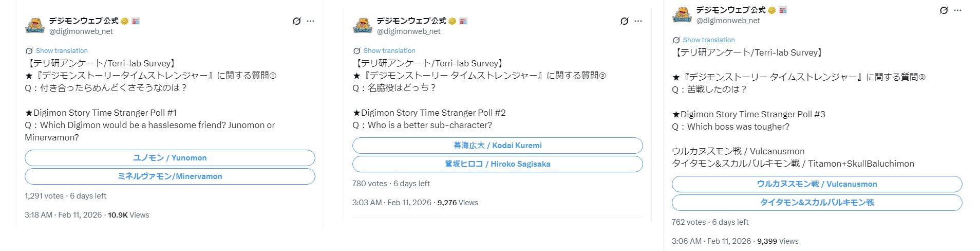Viewport: 980px width, 251px height.
Task: Click the Grok icon on the second poll tweet
Action: coord(624,21)
